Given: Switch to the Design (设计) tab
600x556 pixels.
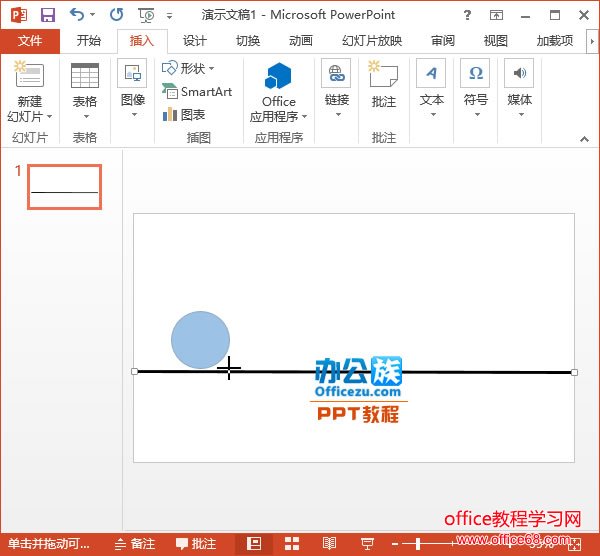Looking at the screenshot, I should [x=194, y=41].
